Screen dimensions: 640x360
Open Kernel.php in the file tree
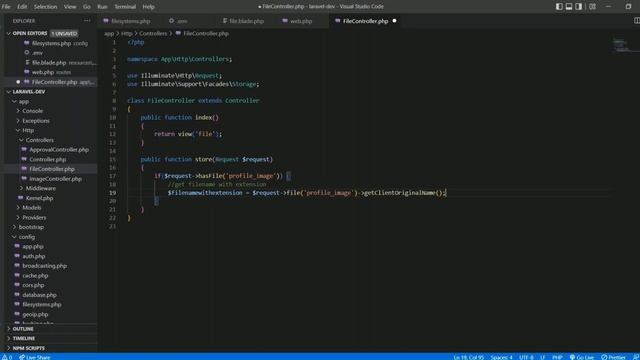pyautogui.click(x=39, y=198)
